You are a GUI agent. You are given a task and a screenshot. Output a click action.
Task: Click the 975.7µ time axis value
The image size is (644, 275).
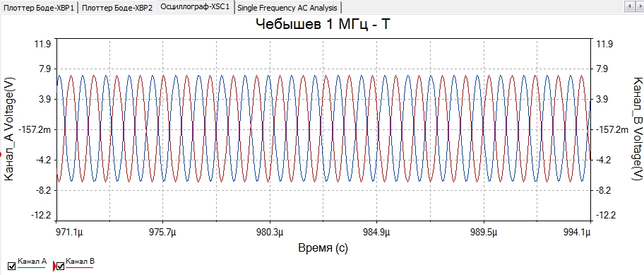point(163,233)
